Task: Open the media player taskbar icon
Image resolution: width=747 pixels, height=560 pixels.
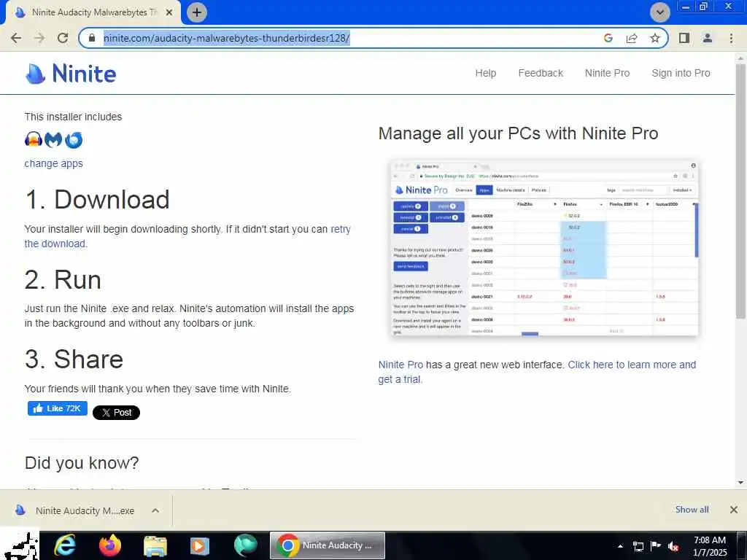Action: [200, 545]
